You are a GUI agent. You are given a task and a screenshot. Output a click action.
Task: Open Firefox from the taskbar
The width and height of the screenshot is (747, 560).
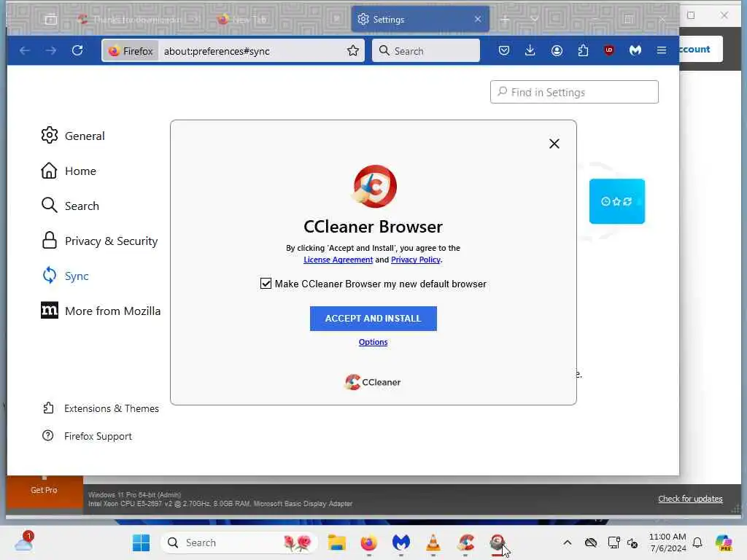click(x=368, y=542)
